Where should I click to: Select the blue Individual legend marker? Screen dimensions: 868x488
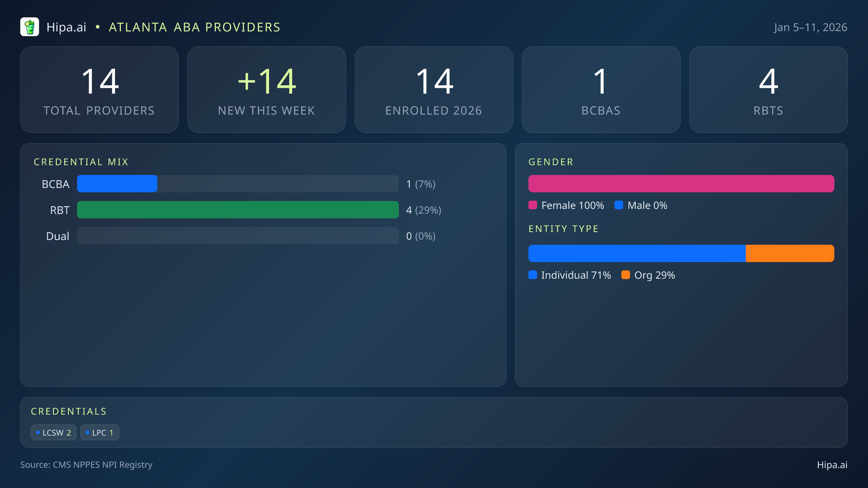tap(533, 275)
